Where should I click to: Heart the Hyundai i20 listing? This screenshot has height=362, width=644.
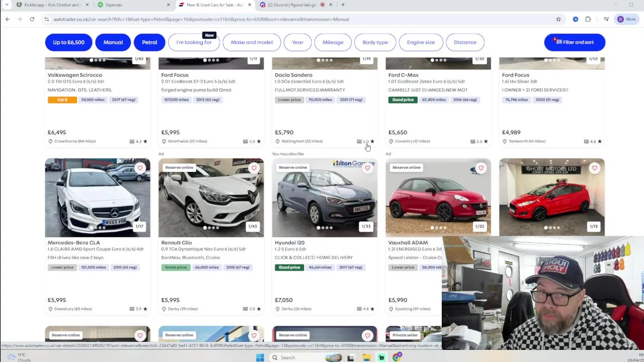[x=367, y=168]
